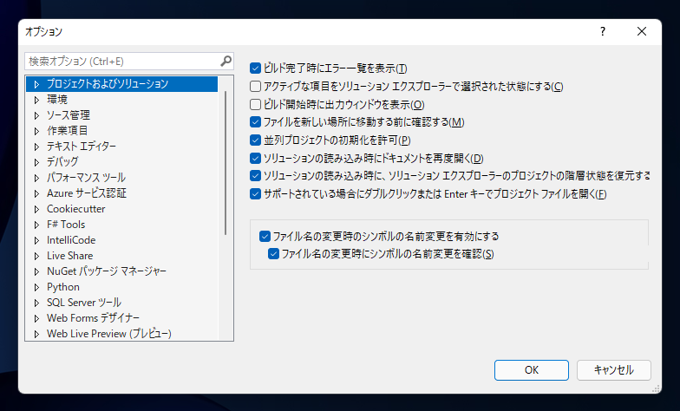The width and height of the screenshot is (680, 411).
Task: Toggle ファイル名の変更時にシンボルの名前変更を確認
Action: tap(273, 254)
